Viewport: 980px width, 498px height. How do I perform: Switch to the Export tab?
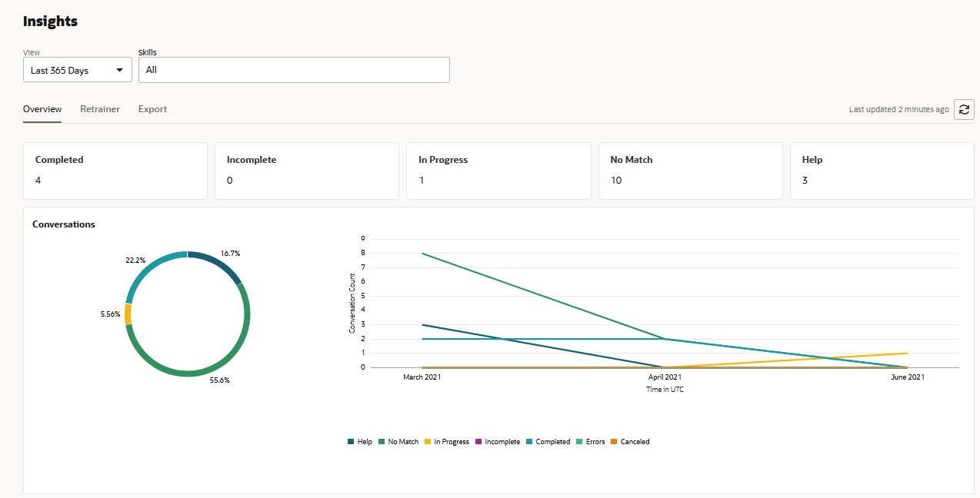152,109
